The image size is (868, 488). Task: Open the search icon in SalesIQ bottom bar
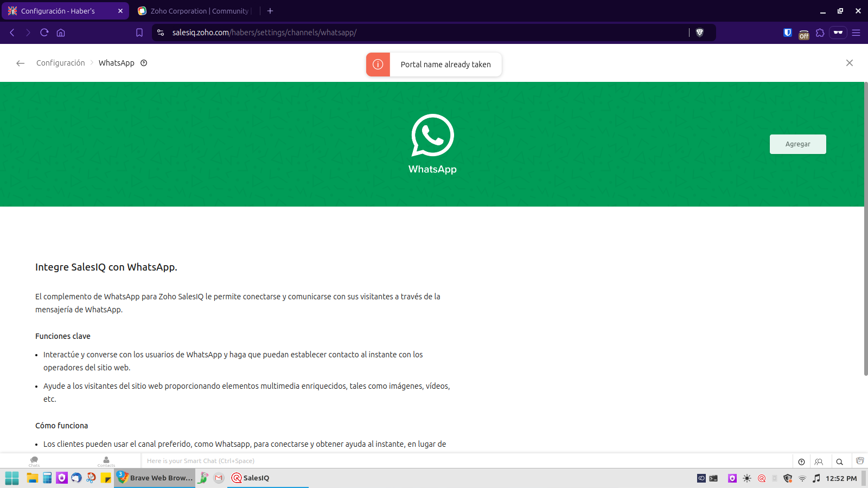click(x=839, y=462)
